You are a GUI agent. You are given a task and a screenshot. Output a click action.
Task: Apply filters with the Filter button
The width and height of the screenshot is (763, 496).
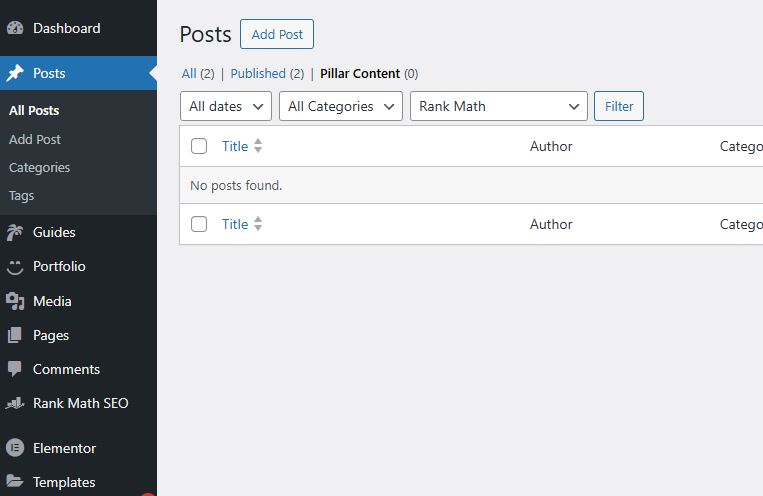point(619,106)
